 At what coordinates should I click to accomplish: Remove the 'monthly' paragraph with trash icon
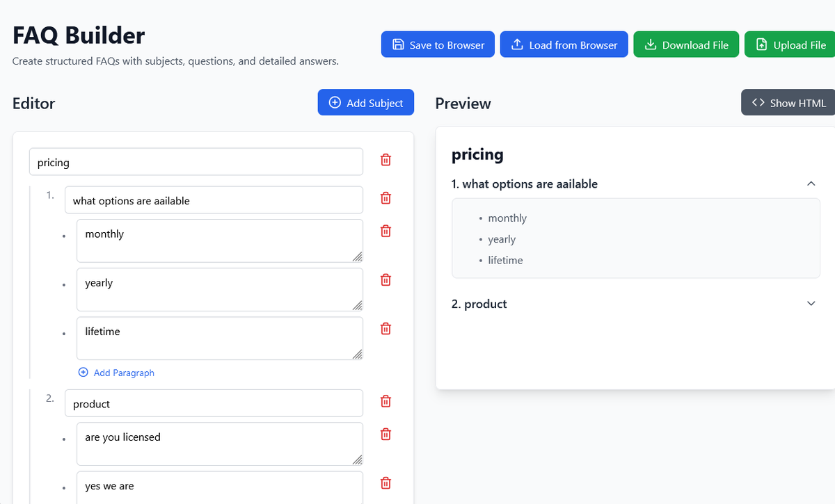point(385,231)
